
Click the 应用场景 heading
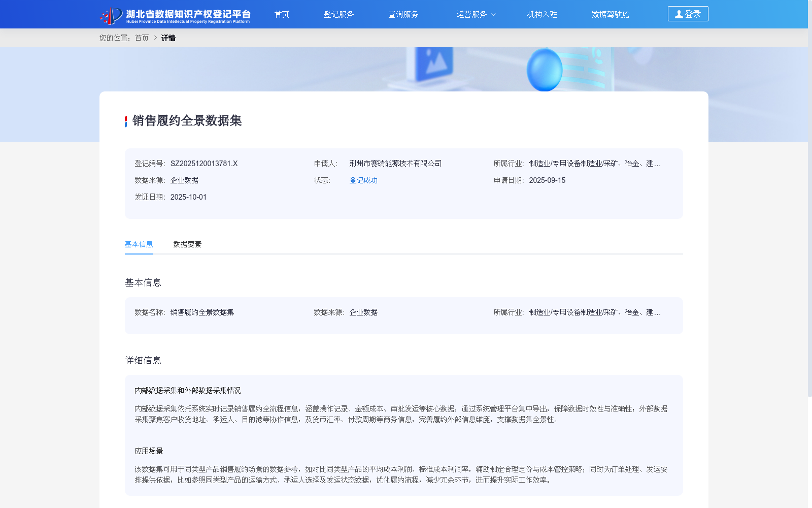coord(149,451)
